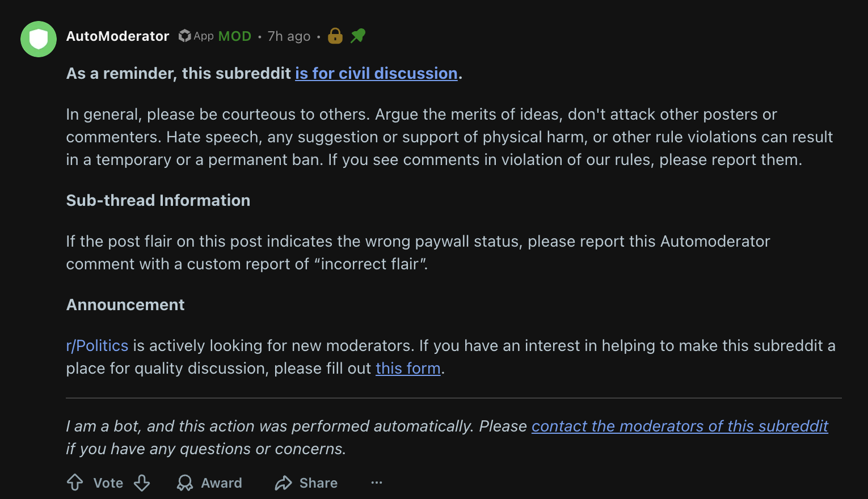
Task: Upvote the AutoModerator comment
Action: tap(75, 483)
